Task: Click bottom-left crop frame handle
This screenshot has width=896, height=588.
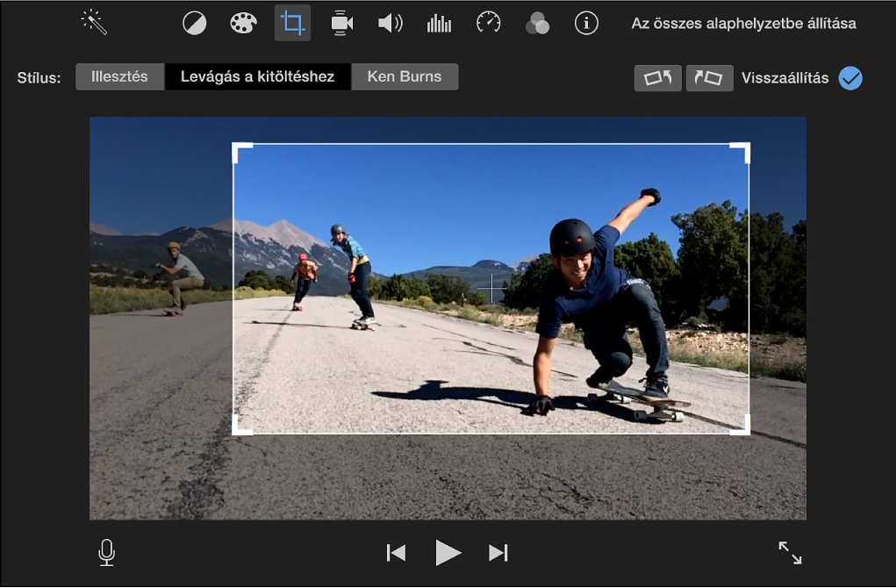Action: click(241, 426)
